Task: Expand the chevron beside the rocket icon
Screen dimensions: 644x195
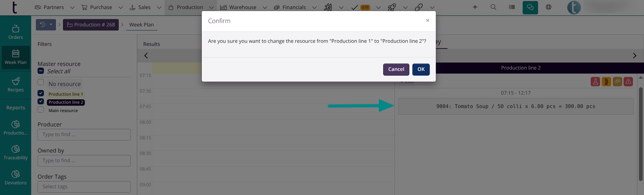Action: [405, 7]
